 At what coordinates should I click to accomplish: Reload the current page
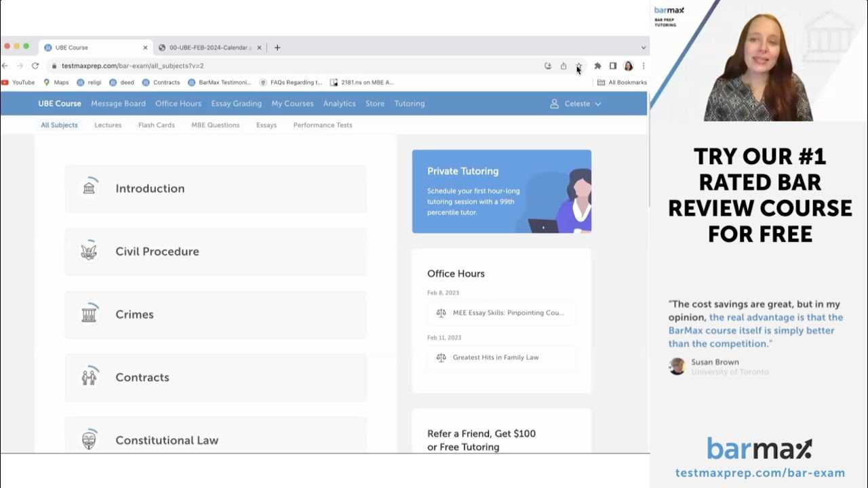[35, 66]
